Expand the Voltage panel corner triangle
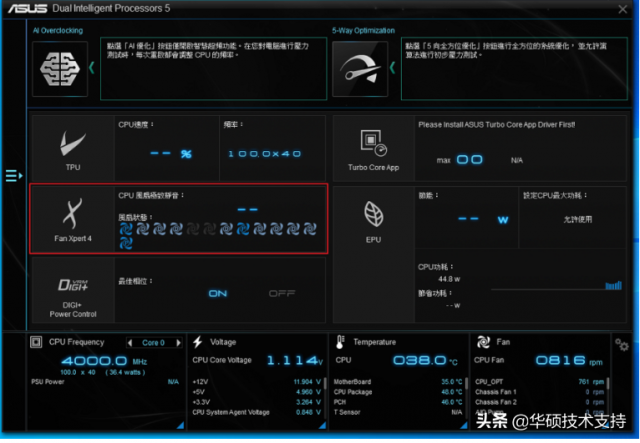The height and width of the screenshot is (443, 640). pyautogui.click(x=322, y=425)
